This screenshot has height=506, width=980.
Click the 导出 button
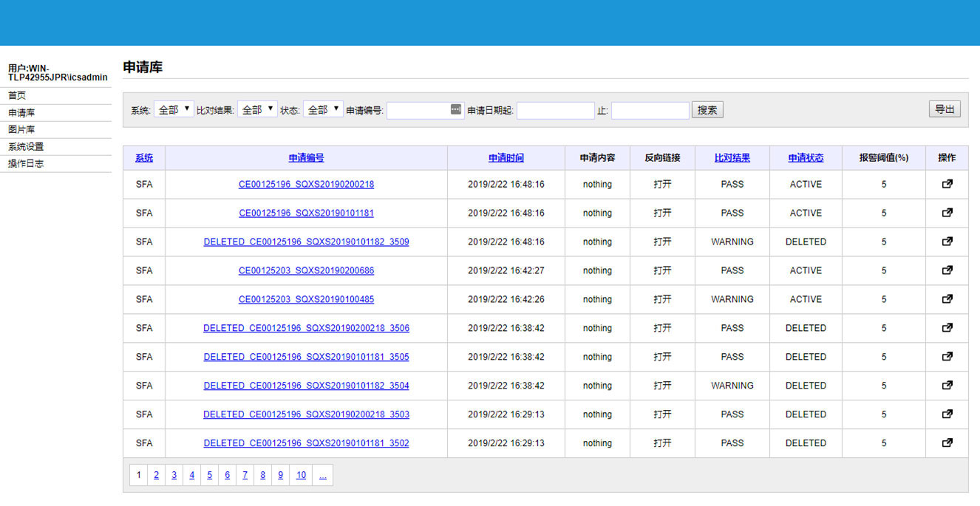[945, 109]
